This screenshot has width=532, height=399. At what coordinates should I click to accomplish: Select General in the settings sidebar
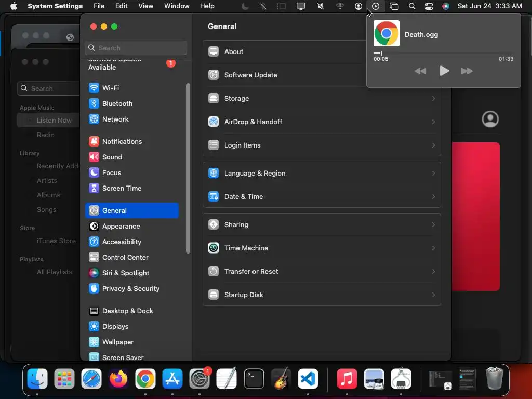coord(131,211)
